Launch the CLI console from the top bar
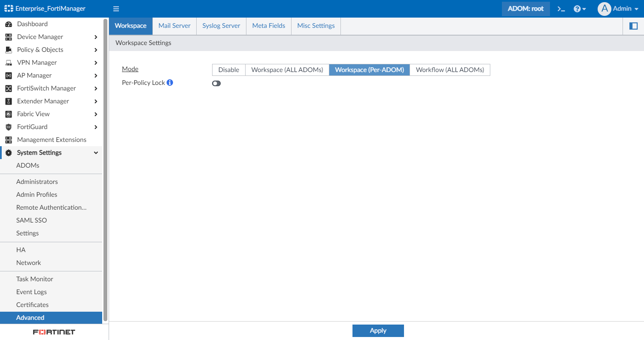Viewport: 644px width, 340px height. point(561,9)
